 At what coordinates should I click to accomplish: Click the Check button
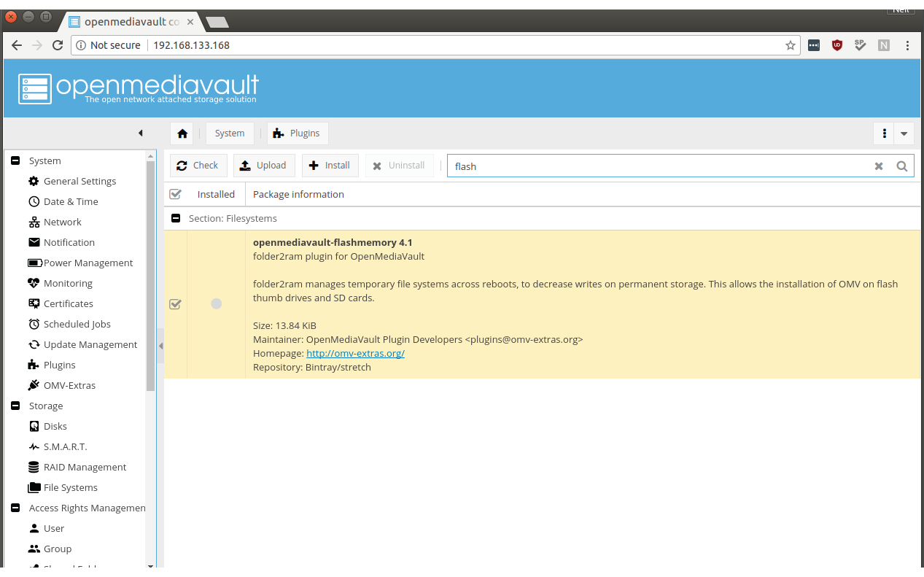(199, 166)
